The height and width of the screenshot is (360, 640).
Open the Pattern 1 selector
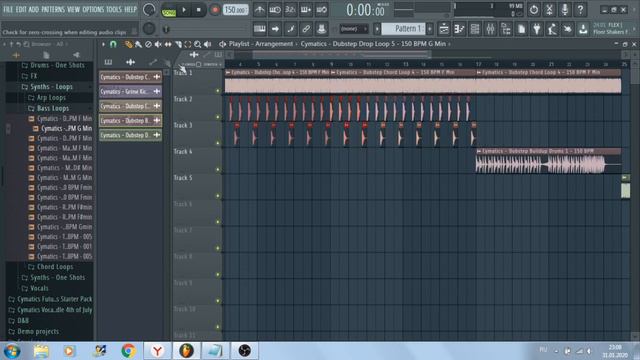pyautogui.click(x=404, y=29)
